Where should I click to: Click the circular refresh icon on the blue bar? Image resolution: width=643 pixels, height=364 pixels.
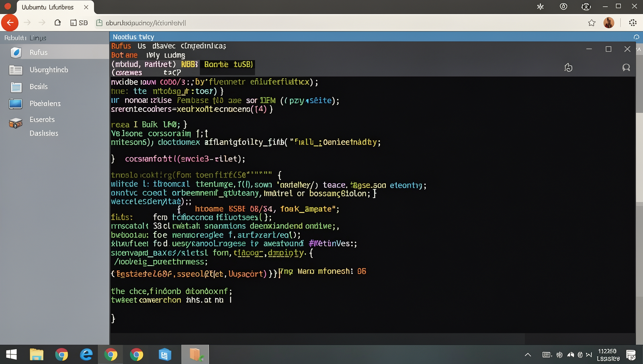click(x=636, y=37)
